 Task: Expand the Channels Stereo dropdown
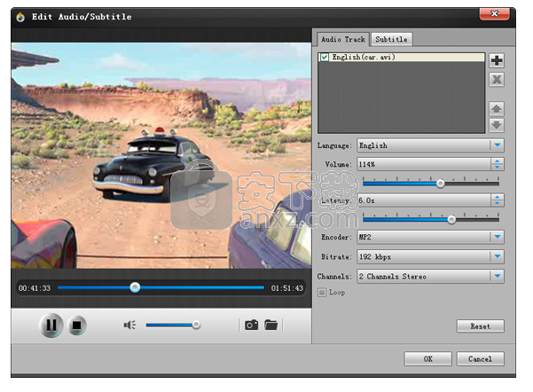pyautogui.click(x=498, y=277)
